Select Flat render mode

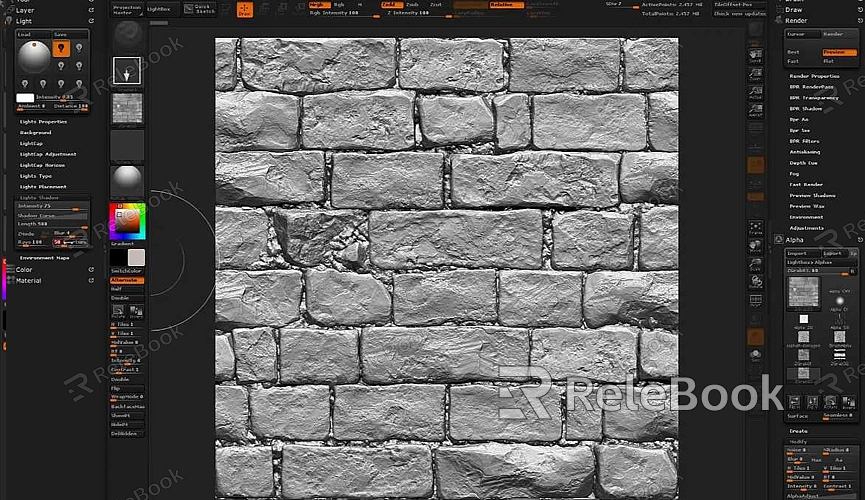(829, 61)
